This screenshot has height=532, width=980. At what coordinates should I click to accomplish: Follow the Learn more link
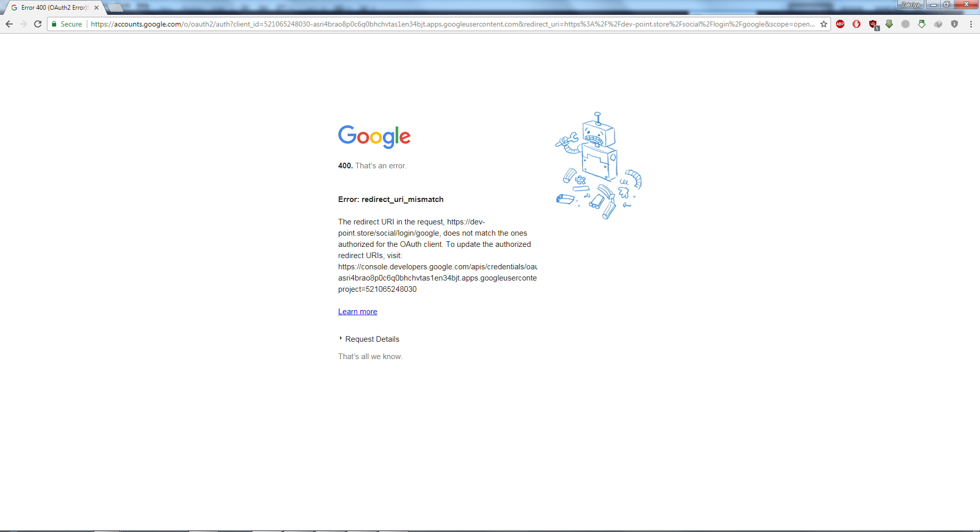(357, 312)
